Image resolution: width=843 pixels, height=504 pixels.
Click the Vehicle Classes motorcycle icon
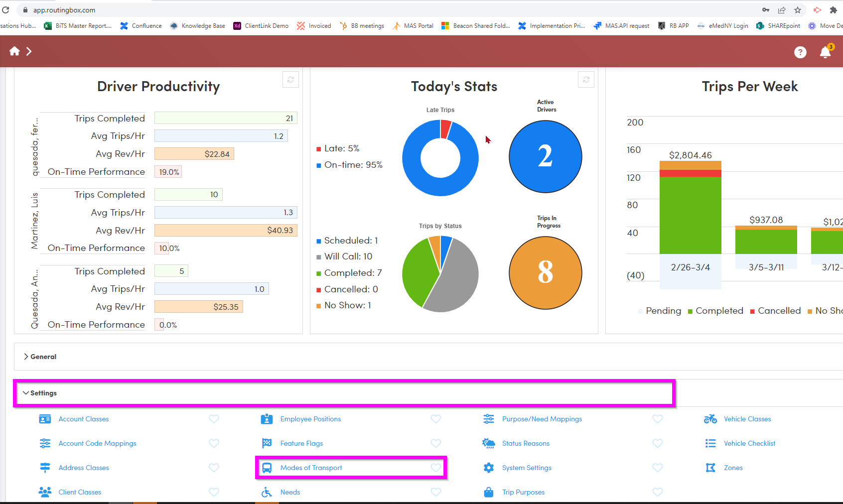[710, 419]
